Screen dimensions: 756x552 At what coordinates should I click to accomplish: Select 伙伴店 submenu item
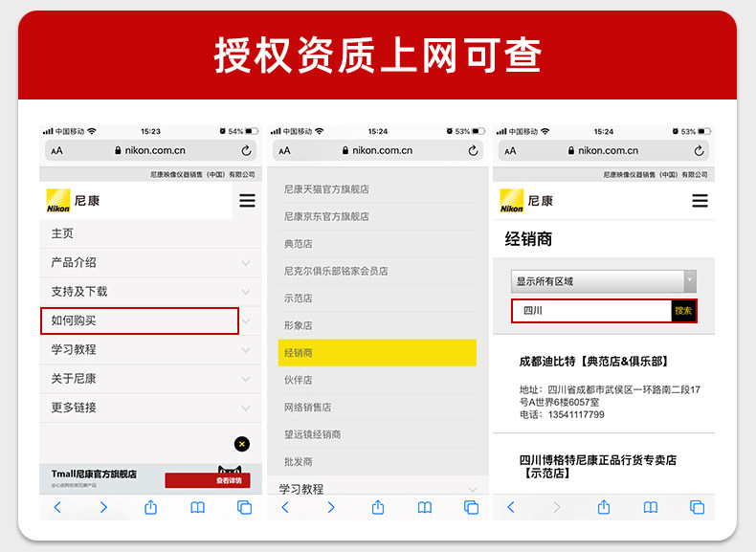click(x=377, y=380)
